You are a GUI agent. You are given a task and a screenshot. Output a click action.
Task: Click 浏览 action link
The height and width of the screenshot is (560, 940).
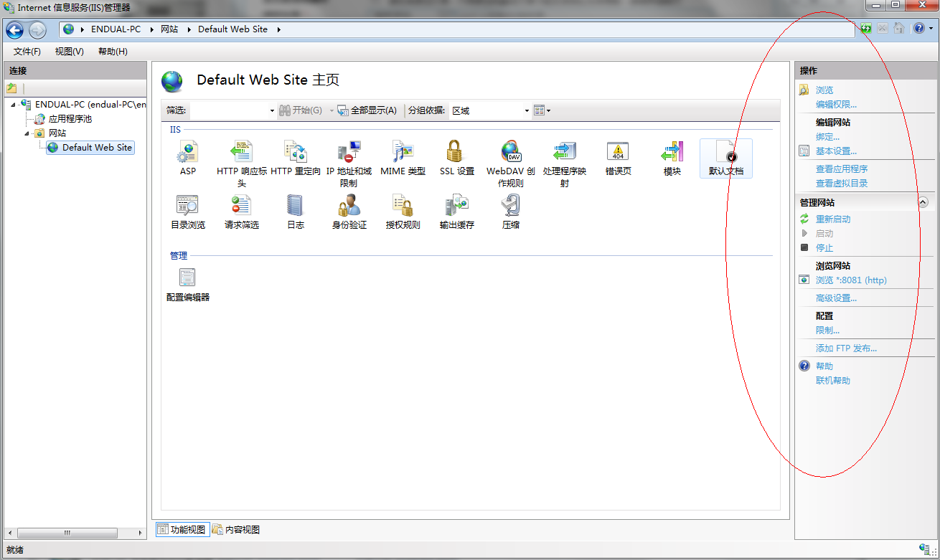(x=824, y=90)
